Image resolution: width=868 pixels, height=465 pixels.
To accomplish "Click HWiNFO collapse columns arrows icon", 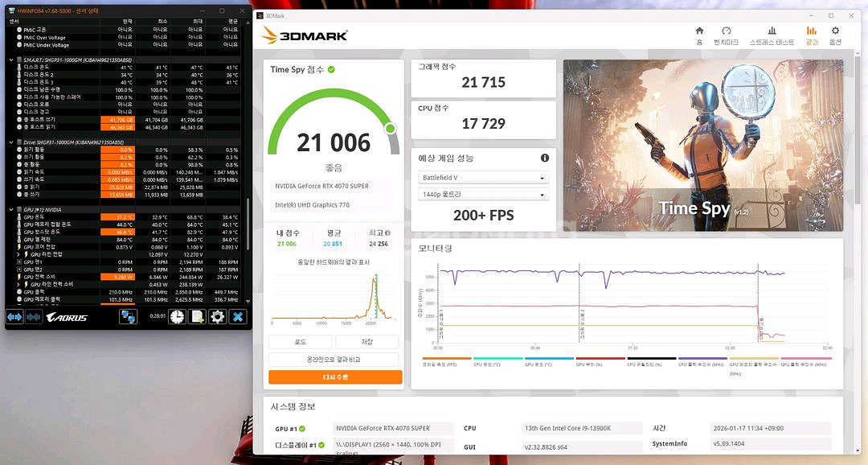I will (x=34, y=317).
